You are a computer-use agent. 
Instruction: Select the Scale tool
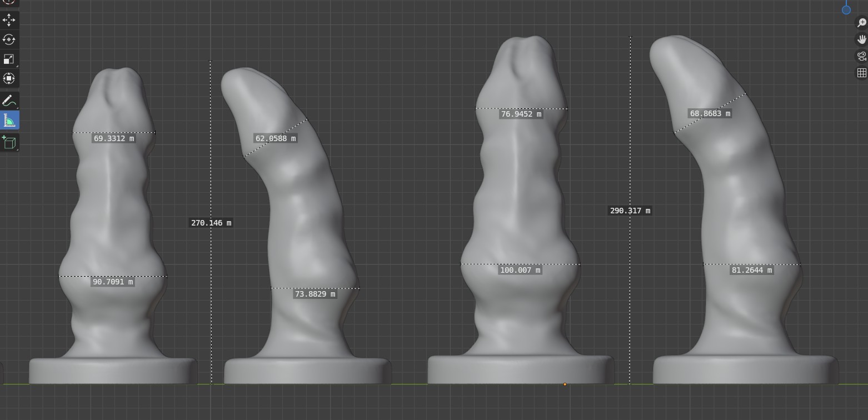pyautogui.click(x=9, y=59)
